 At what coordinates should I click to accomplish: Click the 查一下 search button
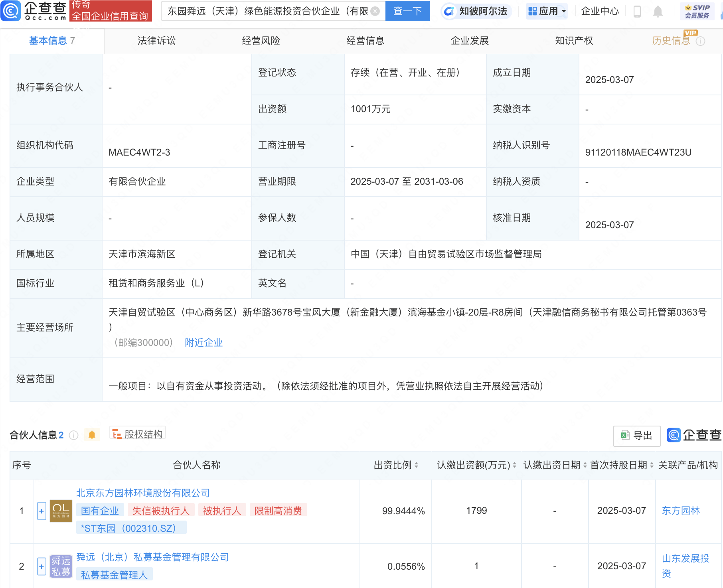coord(407,11)
